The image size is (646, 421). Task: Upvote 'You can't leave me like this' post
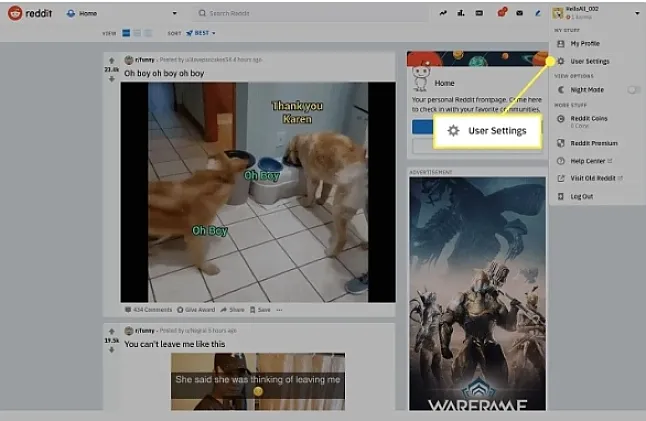coord(111,332)
